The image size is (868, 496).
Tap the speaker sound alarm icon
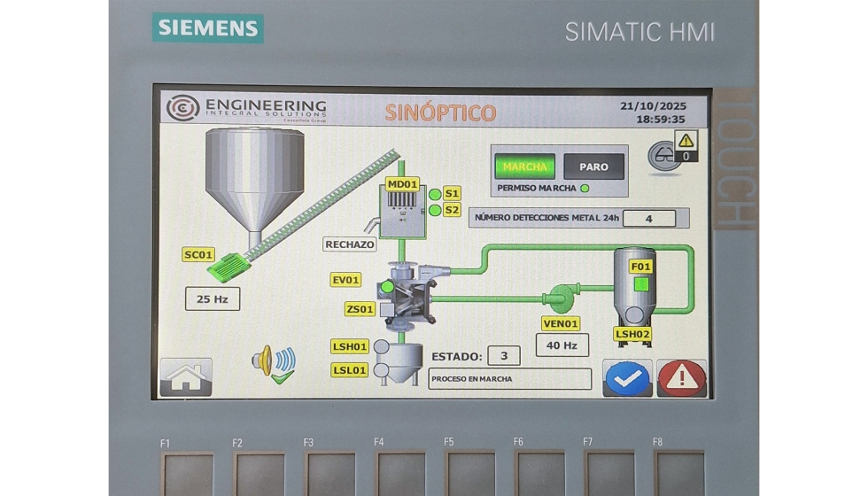tap(274, 364)
